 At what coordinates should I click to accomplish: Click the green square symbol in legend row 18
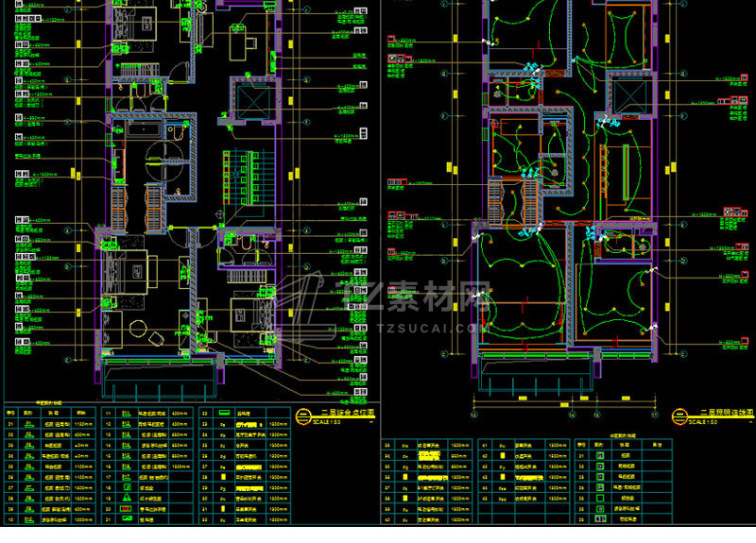pyautogui.click(x=127, y=487)
